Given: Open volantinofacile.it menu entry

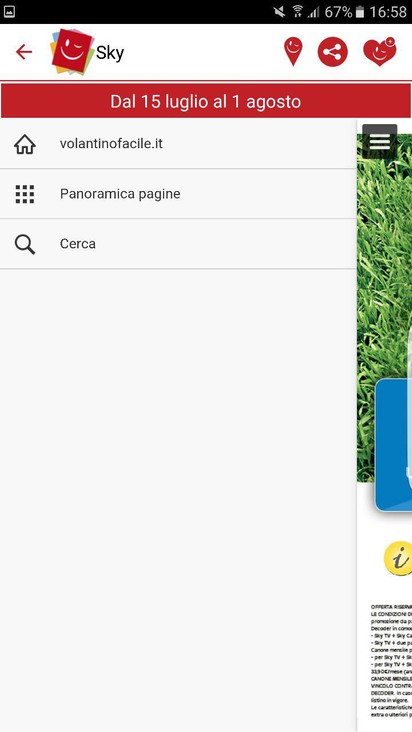Looking at the screenshot, I should coord(178,144).
